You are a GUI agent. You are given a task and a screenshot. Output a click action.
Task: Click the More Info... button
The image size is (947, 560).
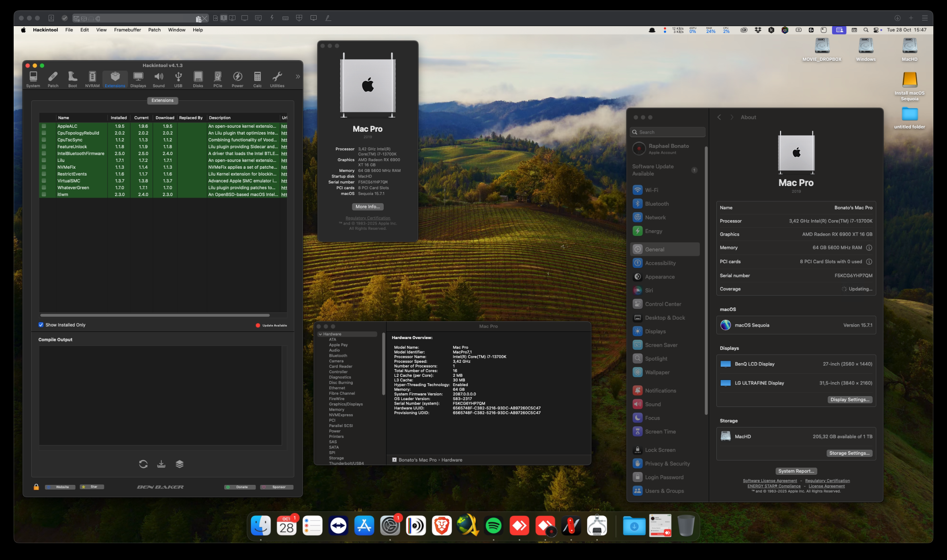367,206
